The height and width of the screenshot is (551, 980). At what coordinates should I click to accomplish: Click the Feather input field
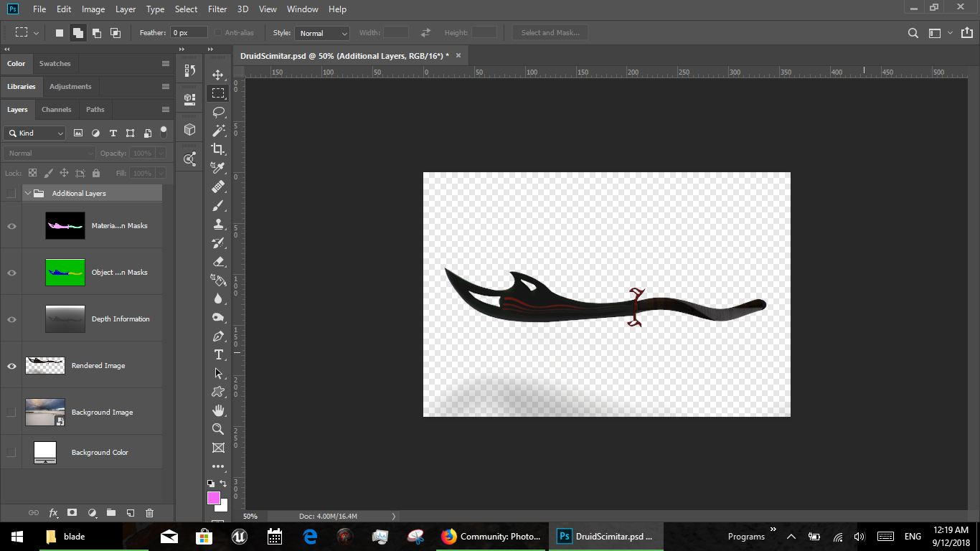tap(189, 33)
